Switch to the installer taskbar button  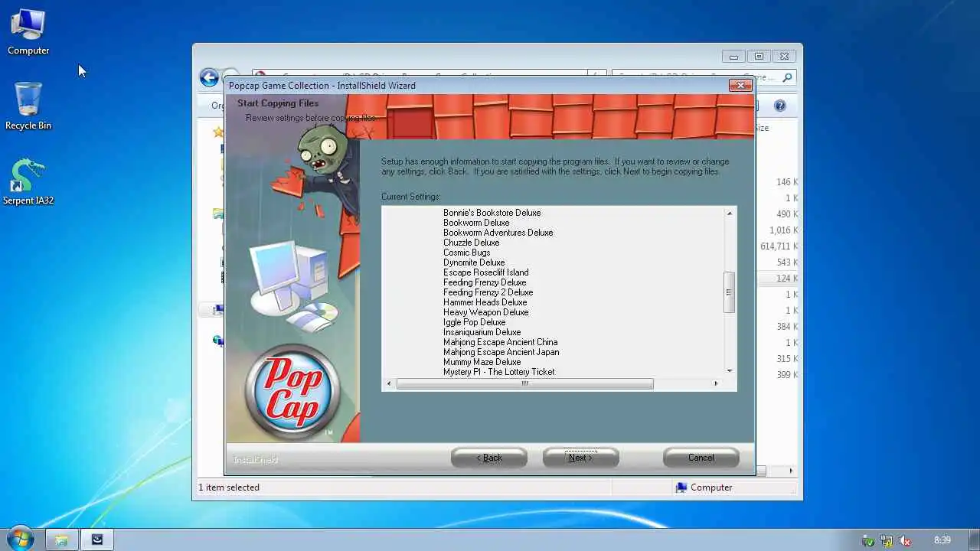click(97, 540)
